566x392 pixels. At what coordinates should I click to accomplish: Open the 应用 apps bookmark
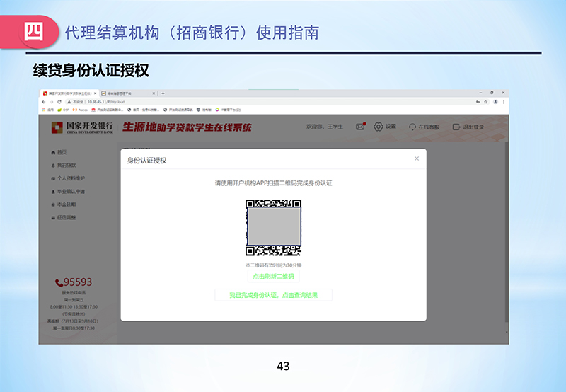point(47,110)
